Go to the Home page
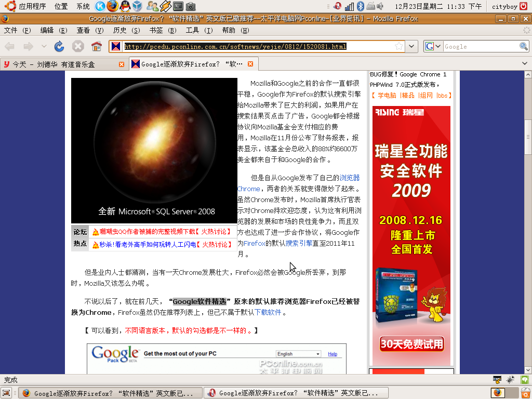The height and width of the screenshot is (399, 532). coord(97,46)
